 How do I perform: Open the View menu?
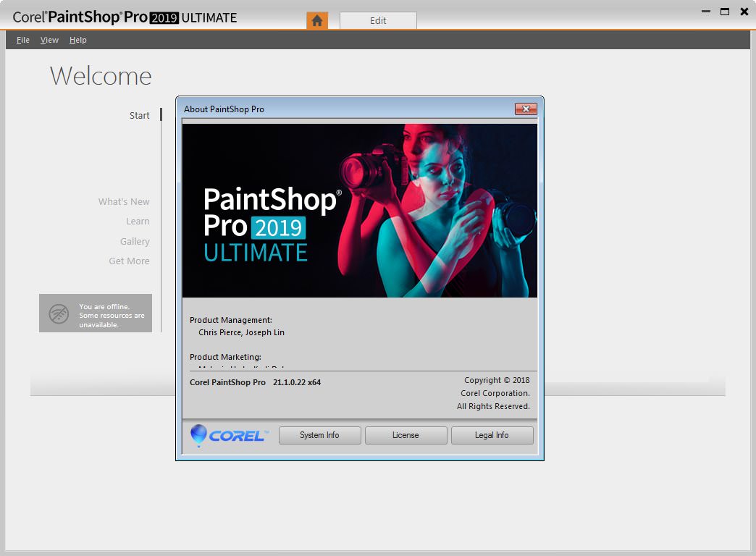(49, 40)
